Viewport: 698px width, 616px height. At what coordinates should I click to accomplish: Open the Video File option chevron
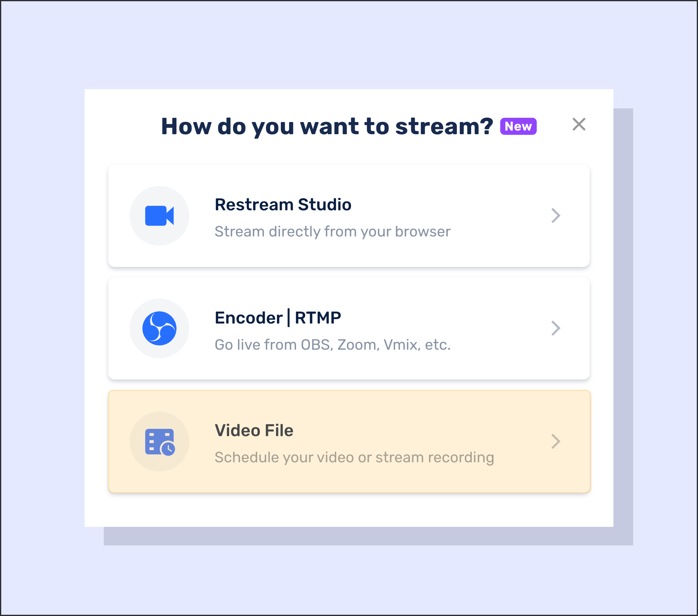[556, 441]
